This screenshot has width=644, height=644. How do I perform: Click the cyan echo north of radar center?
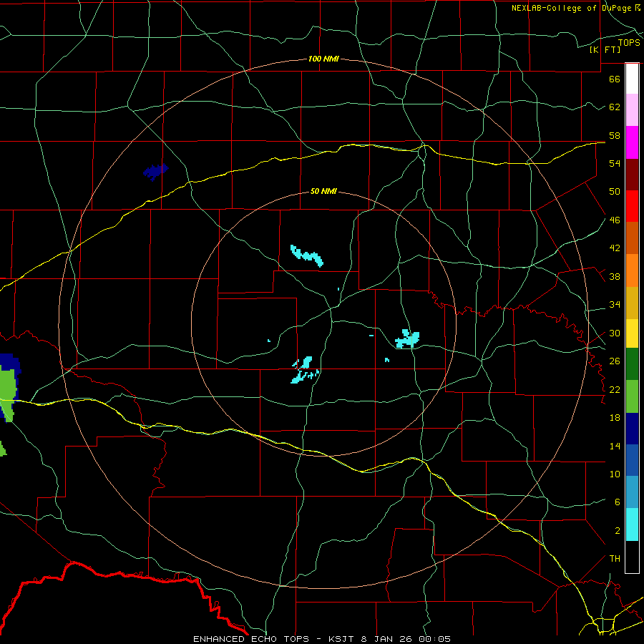(x=307, y=256)
